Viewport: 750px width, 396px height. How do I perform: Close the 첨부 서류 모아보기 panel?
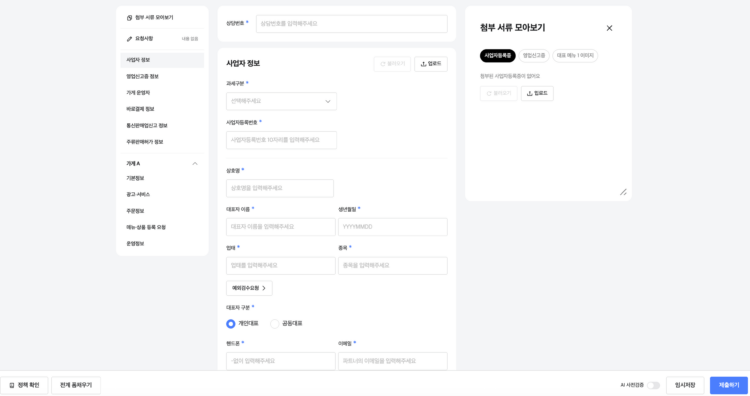(x=609, y=28)
